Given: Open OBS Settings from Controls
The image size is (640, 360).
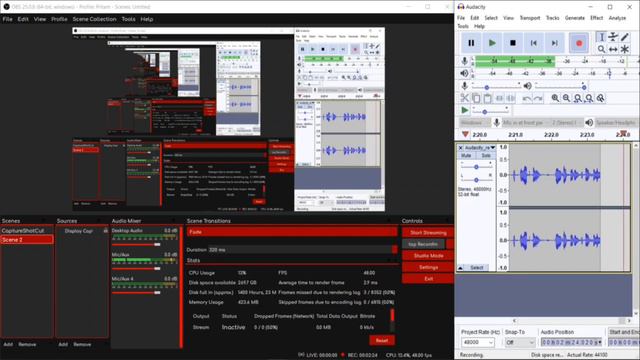Looking at the screenshot, I should pyautogui.click(x=428, y=267).
